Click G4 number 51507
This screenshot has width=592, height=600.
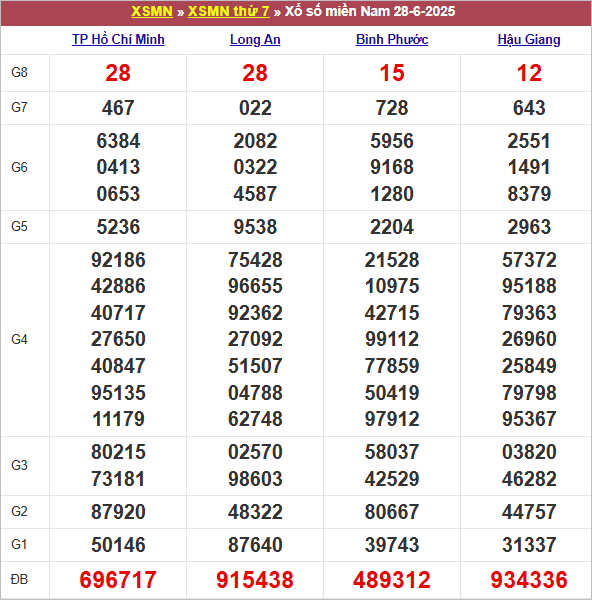(x=255, y=365)
